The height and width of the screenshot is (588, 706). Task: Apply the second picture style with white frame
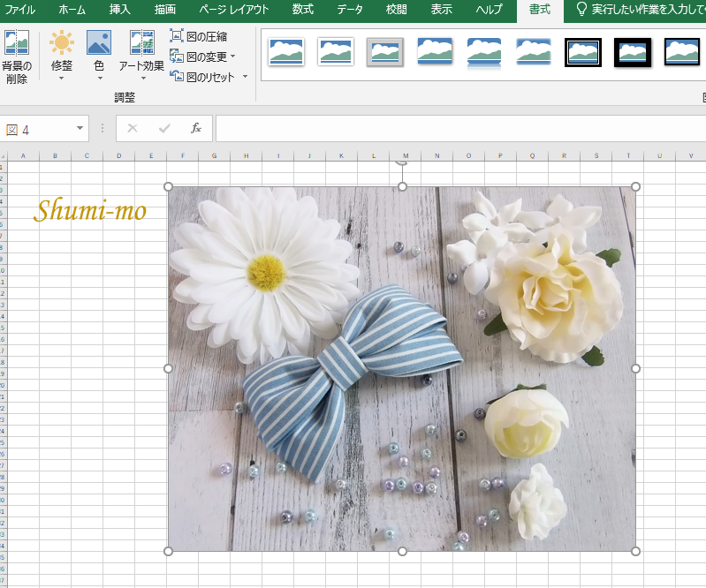(x=336, y=52)
